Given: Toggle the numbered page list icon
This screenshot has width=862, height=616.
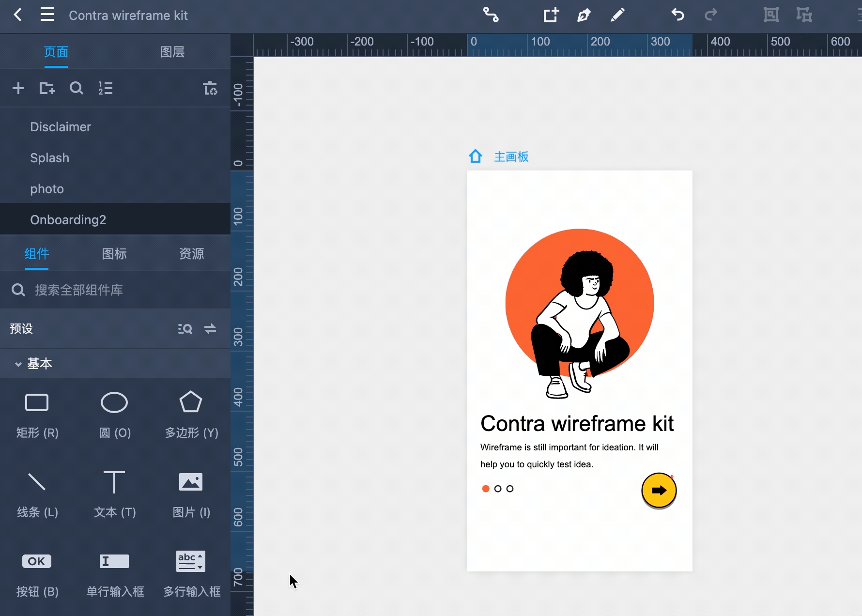Looking at the screenshot, I should tap(106, 88).
